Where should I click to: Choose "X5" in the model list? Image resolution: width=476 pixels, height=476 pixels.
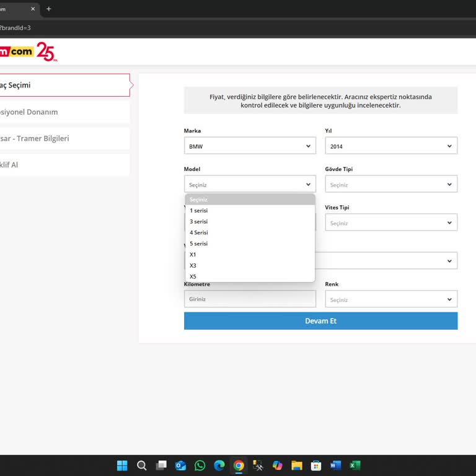pos(193,276)
